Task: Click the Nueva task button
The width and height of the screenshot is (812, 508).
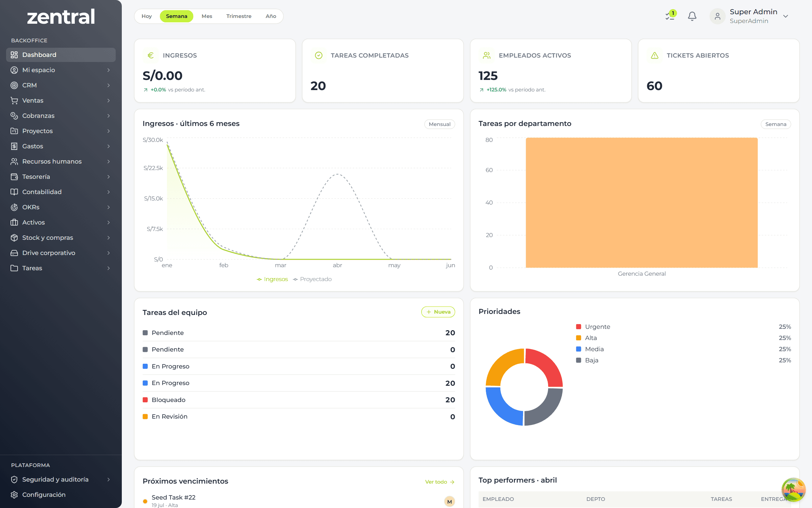Action: click(438, 312)
